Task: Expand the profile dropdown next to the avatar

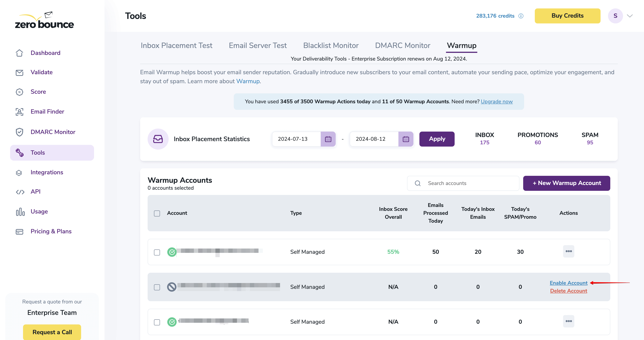Action: point(630,16)
